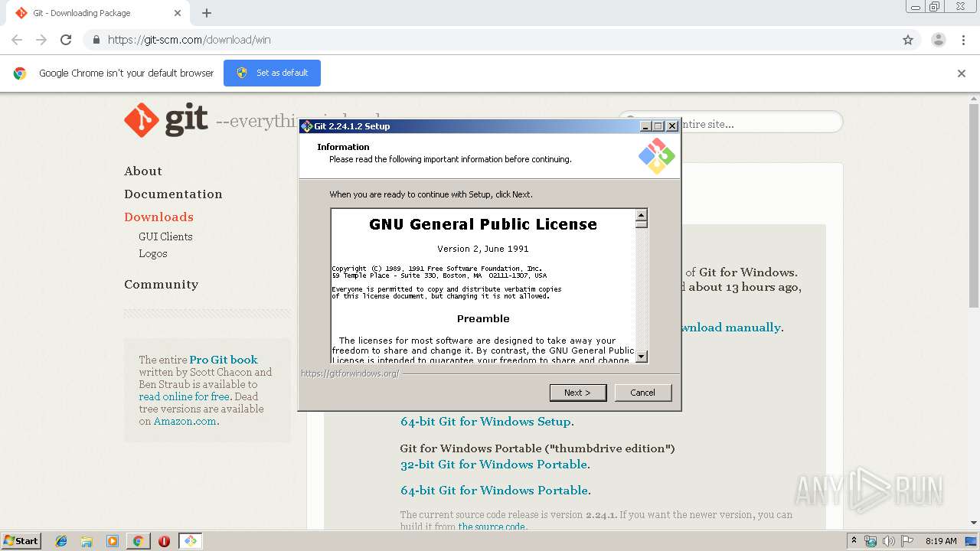Open the Documentation section

pyautogui.click(x=173, y=194)
